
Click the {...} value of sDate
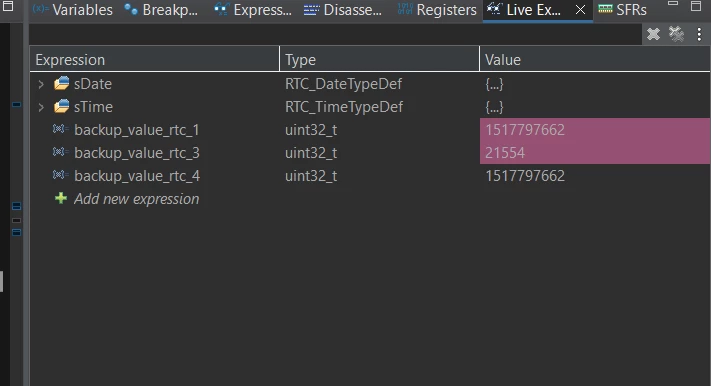click(494, 84)
